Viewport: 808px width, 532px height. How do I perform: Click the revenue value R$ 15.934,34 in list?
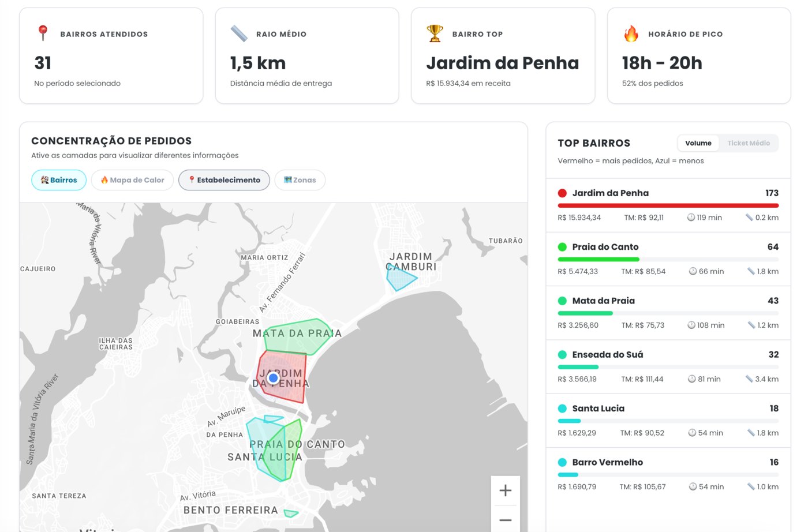[579, 218]
